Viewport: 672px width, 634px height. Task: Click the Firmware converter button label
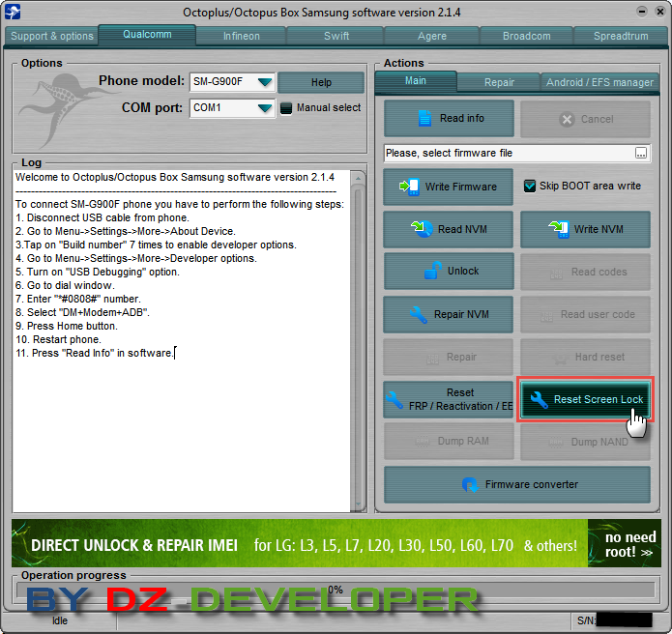pos(532,484)
